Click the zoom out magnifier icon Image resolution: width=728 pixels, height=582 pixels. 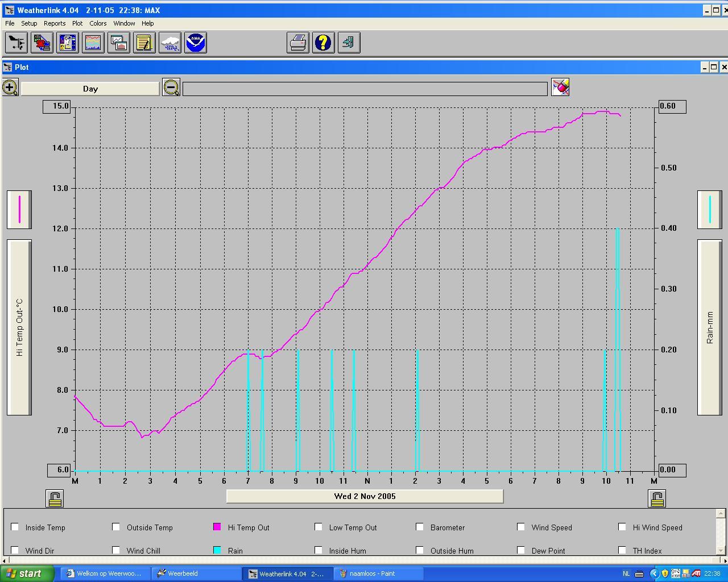[x=171, y=88]
